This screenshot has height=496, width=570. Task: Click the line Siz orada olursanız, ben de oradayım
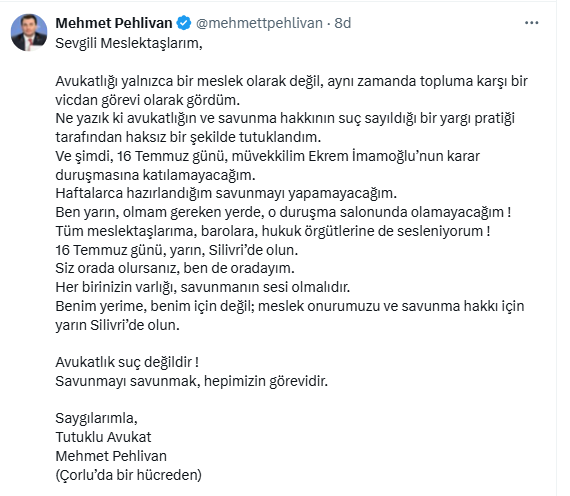(x=175, y=268)
